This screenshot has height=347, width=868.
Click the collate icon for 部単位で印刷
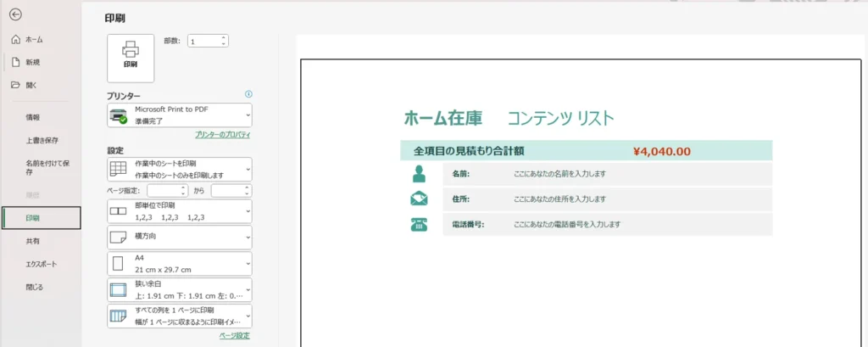pos(118,211)
